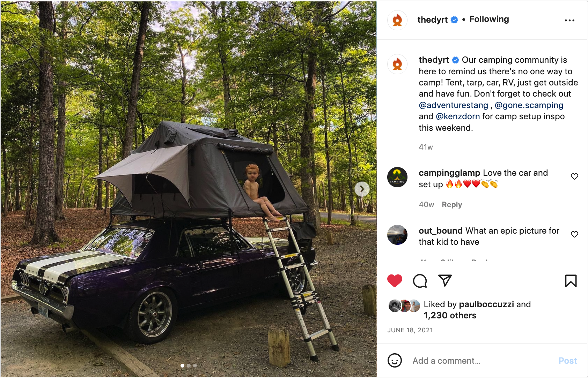The height and width of the screenshot is (378, 588).
Task: Open the emoji picker smiley icon
Action: tap(395, 361)
